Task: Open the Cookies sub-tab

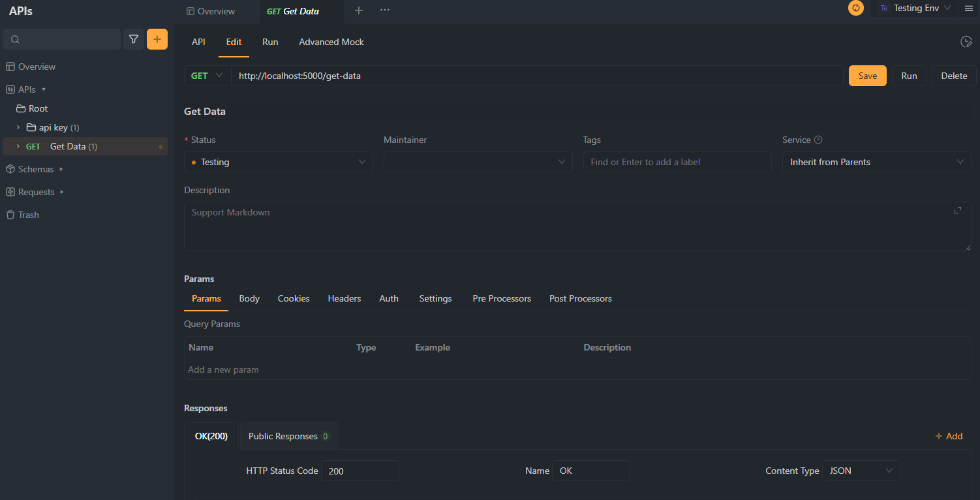Action: coord(294,298)
